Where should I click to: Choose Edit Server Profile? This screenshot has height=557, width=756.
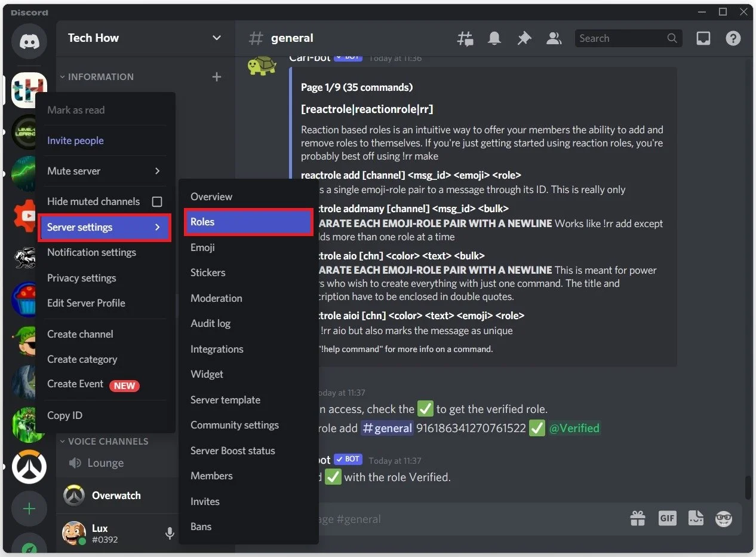pyautogui.click(x=105, y=303)
